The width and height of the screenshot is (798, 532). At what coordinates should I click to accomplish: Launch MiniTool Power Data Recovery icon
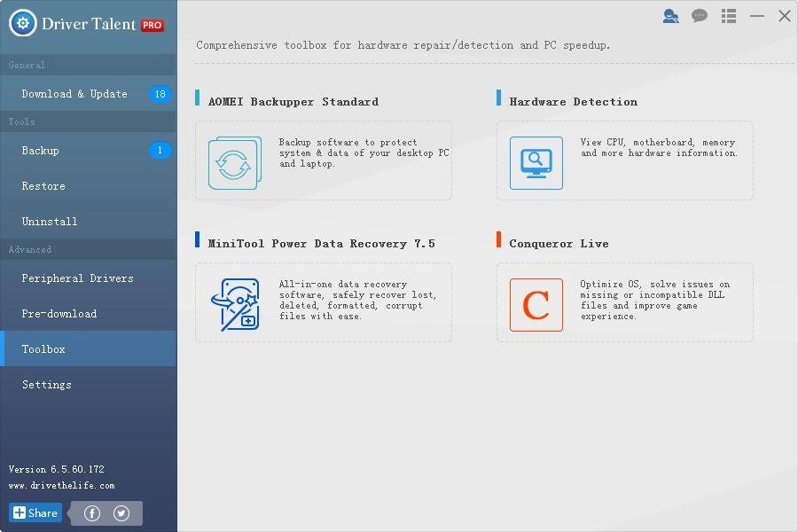(235, 304)
